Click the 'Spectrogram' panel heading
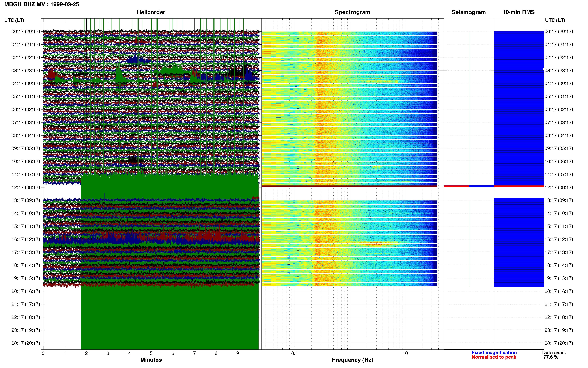 point(352,12)
